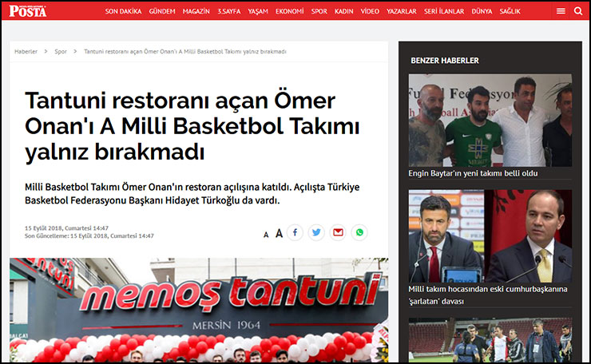Open the Son Dakika menu
The width and height of the screenshot is (591, 364).
pos(123,12)
